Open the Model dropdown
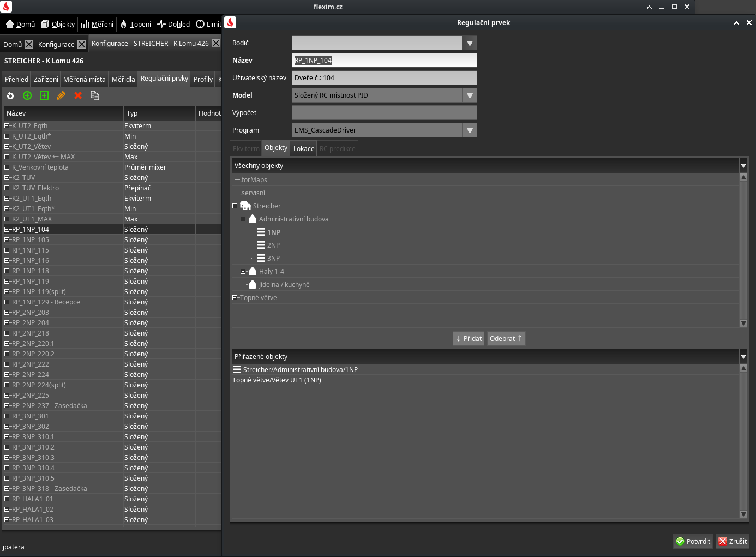This screenshot has width=756, height=557. [470, 95]
